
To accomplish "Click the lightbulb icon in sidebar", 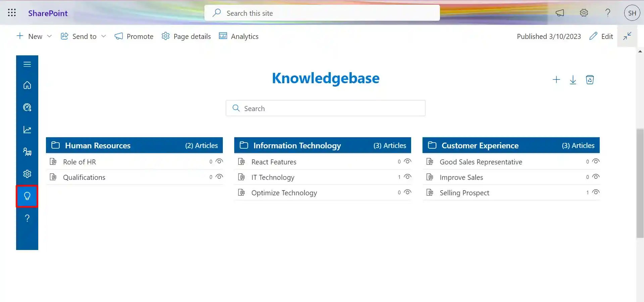I will pyautogui.click(x=27, y=196).
